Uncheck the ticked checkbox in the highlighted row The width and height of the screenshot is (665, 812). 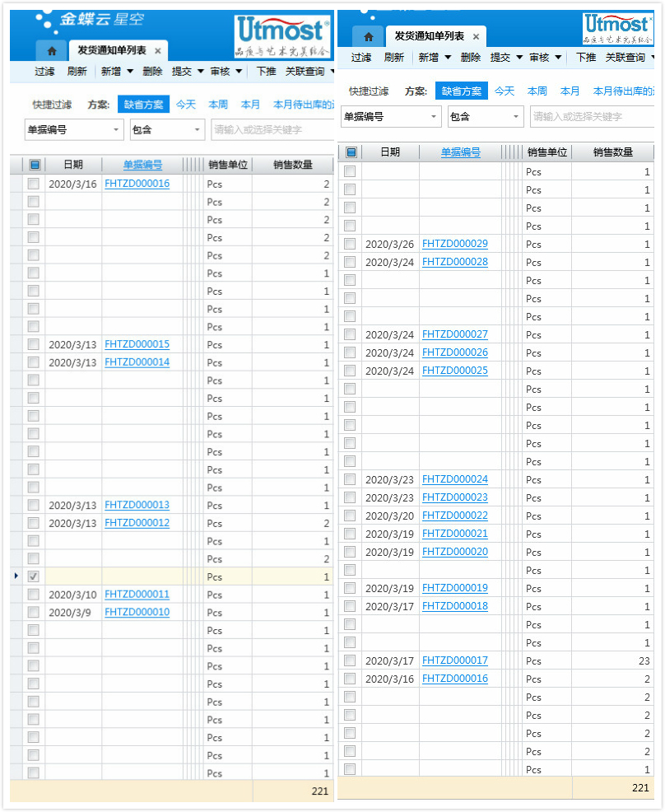(x=34, y=576)
